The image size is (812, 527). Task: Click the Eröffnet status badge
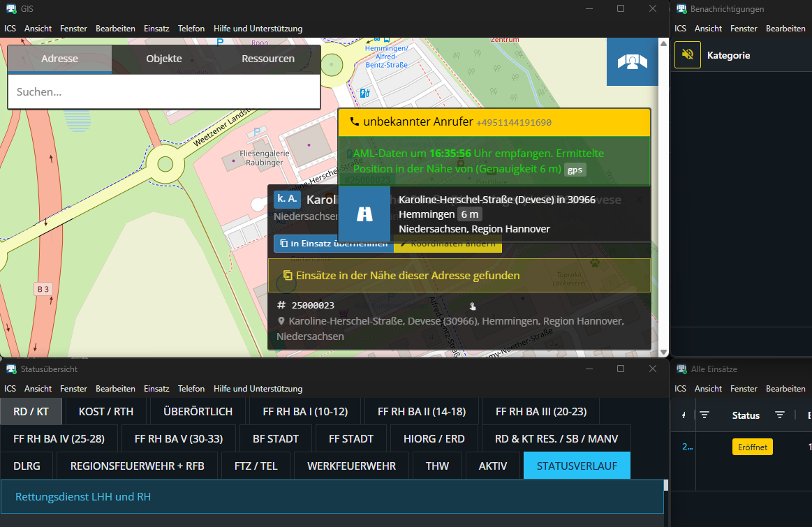[x=752, y=447]
